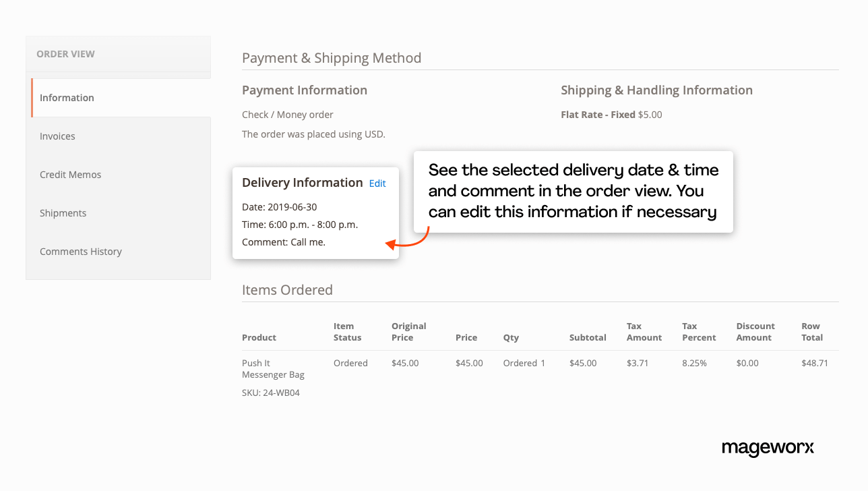Click the delivery time range text
The image size is (868, 491).
pos(299,224)
